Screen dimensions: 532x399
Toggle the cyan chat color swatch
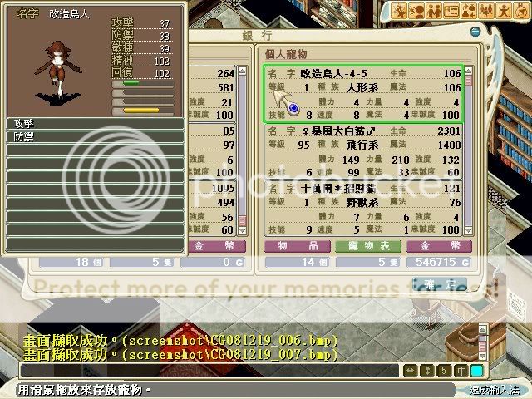(476, 370)
